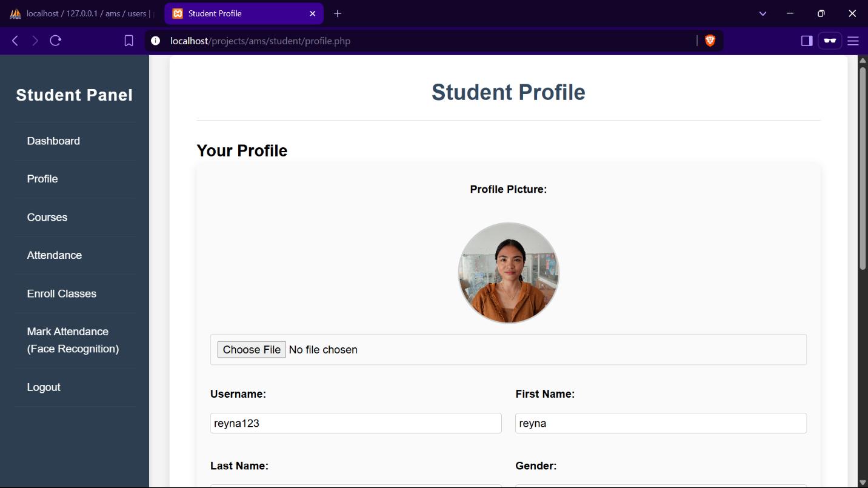Open the Logout link in sidebar
Viewport: 868px width, 488px height.
point(44,387)
